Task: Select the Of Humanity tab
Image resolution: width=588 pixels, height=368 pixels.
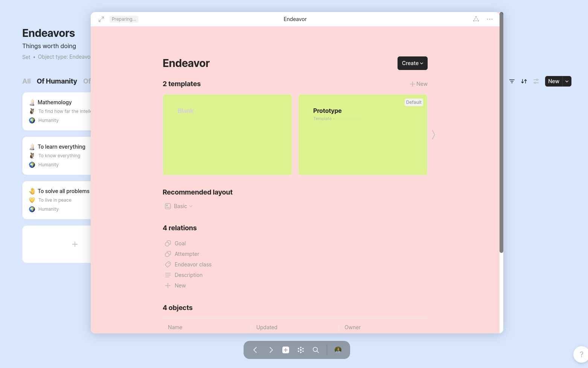Action: coord(57,81)
